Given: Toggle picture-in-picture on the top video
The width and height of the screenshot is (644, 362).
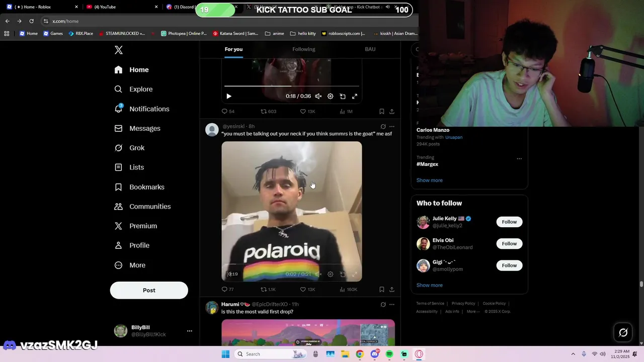Looking at the screenshot, I should 343,96.
